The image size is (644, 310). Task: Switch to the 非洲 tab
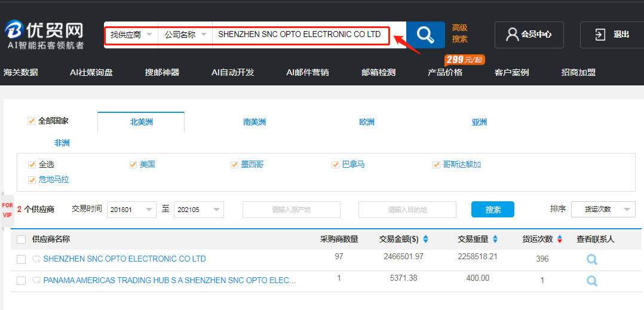62,143
